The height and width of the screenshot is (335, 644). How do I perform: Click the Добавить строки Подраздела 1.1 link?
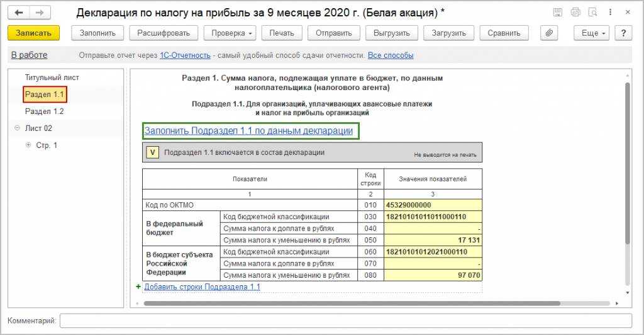click(x=202, y=287)
